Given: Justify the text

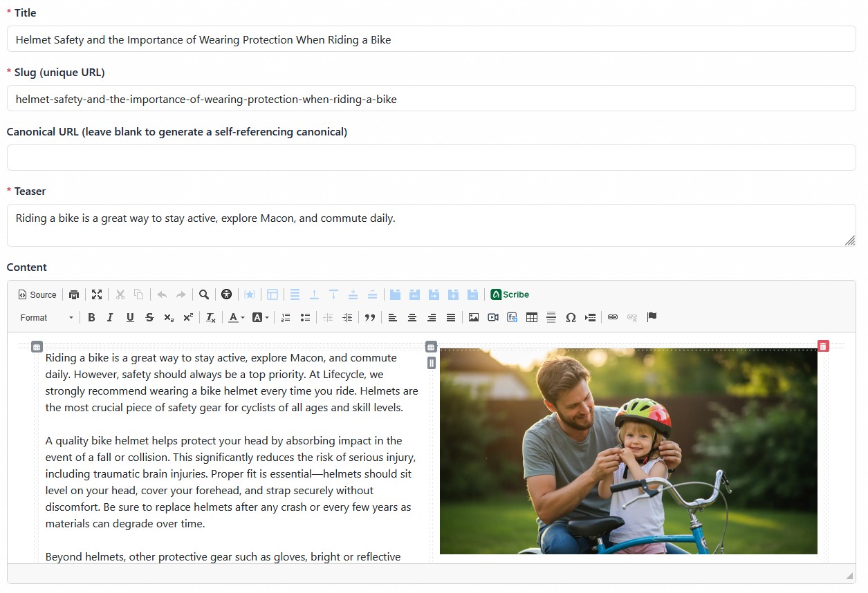Looking at the screenshot, I should point(451,317).
